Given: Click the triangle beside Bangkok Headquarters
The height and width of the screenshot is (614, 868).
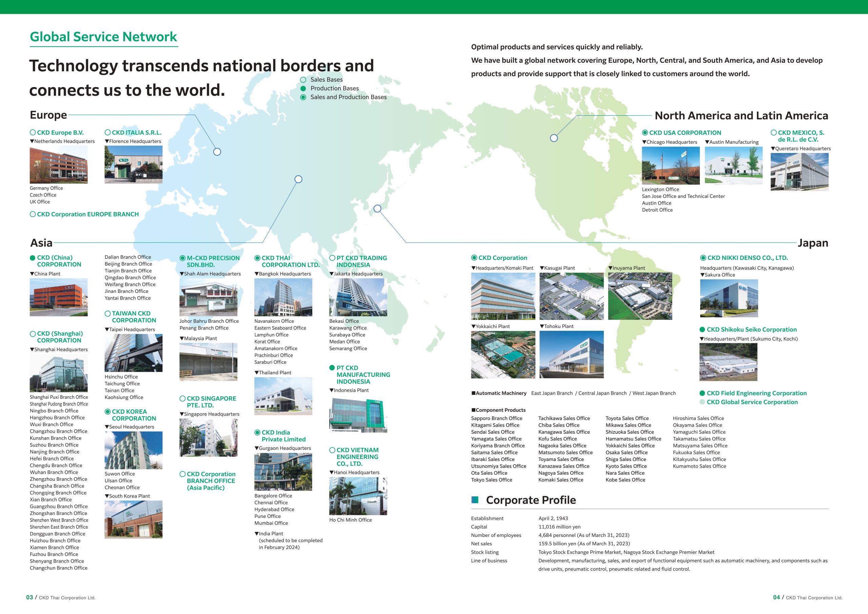Looking at the screenshot, I should [x=257, y=274].
